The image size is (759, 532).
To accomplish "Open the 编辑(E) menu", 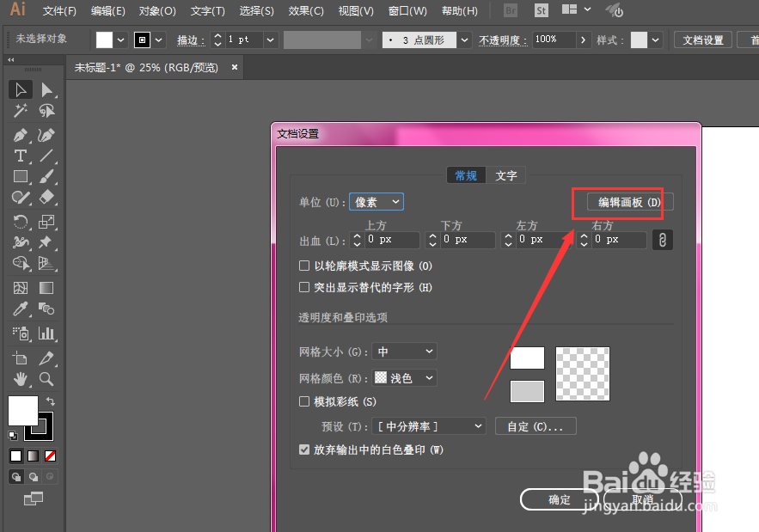I will (x=108, y=10).
